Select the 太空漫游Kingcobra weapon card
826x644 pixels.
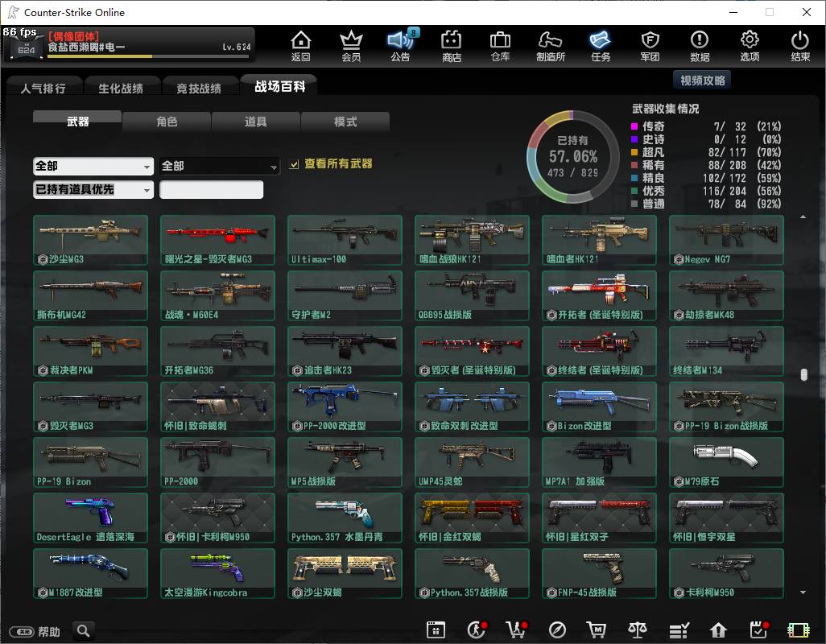pyautogui.click(x=217, y=573)
